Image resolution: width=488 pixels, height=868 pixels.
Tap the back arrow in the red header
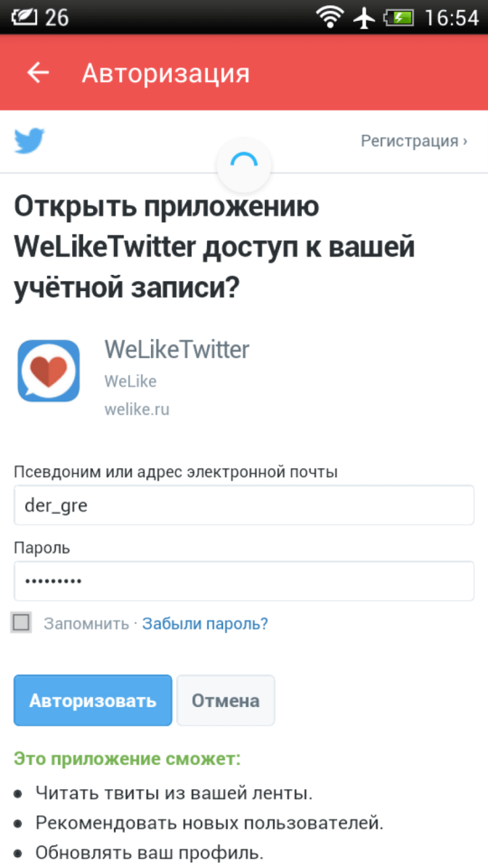tap(37, 72)
